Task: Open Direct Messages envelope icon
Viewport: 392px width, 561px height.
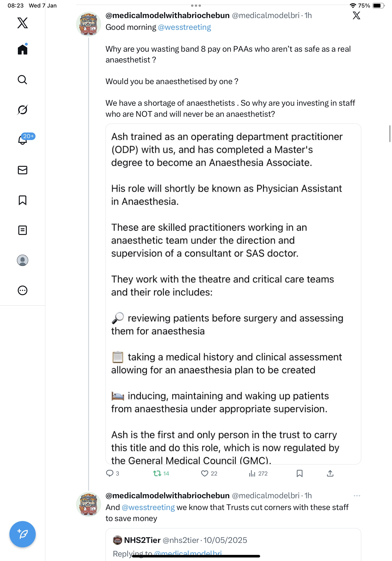Action: click(23, 170)
